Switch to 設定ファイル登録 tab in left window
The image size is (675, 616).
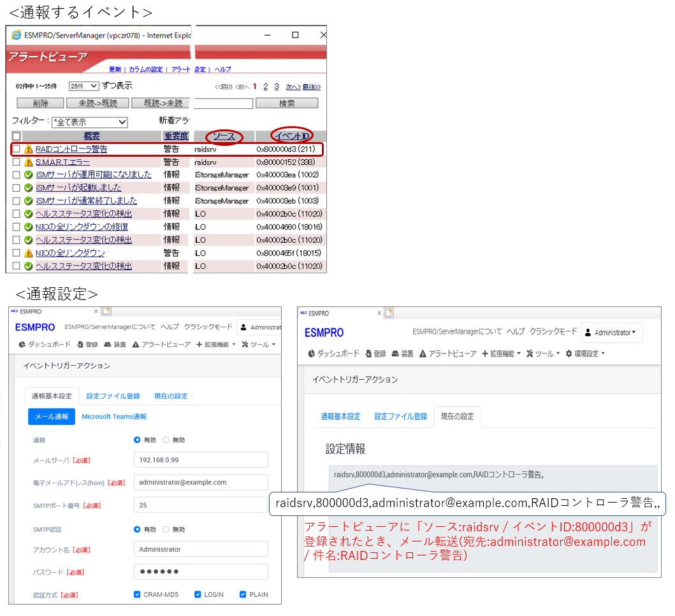[x=113, y=396]
